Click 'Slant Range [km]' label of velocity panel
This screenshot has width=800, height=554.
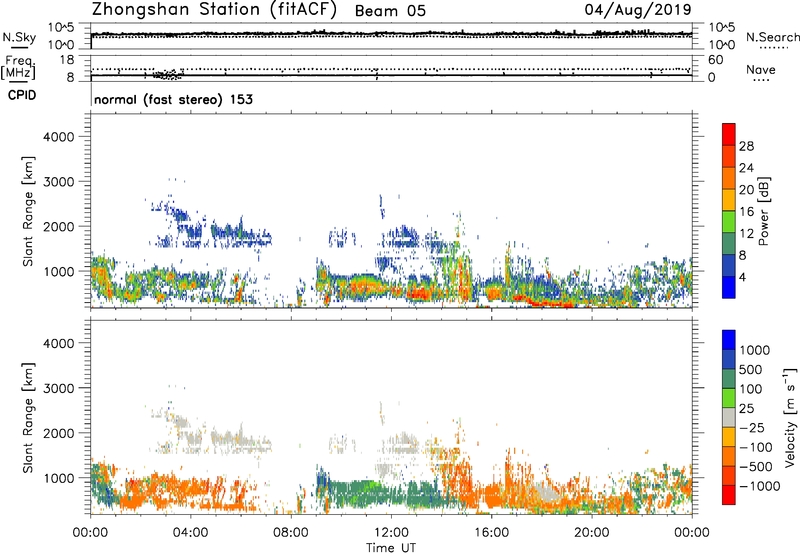coord(28,417)
